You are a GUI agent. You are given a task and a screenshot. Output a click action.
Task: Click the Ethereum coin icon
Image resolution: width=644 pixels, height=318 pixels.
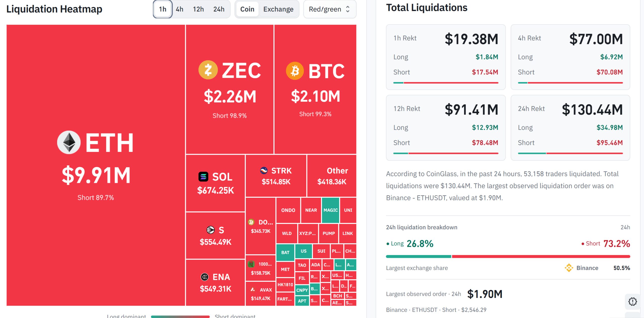69,142
